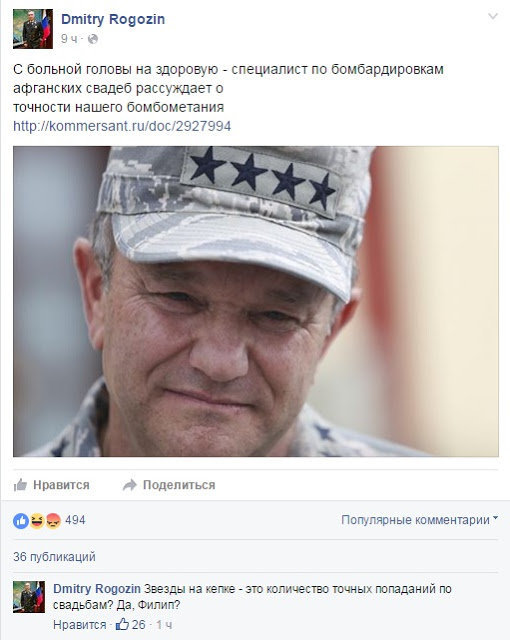Click the comment's 26 likes thumb icon

(122, 624)
